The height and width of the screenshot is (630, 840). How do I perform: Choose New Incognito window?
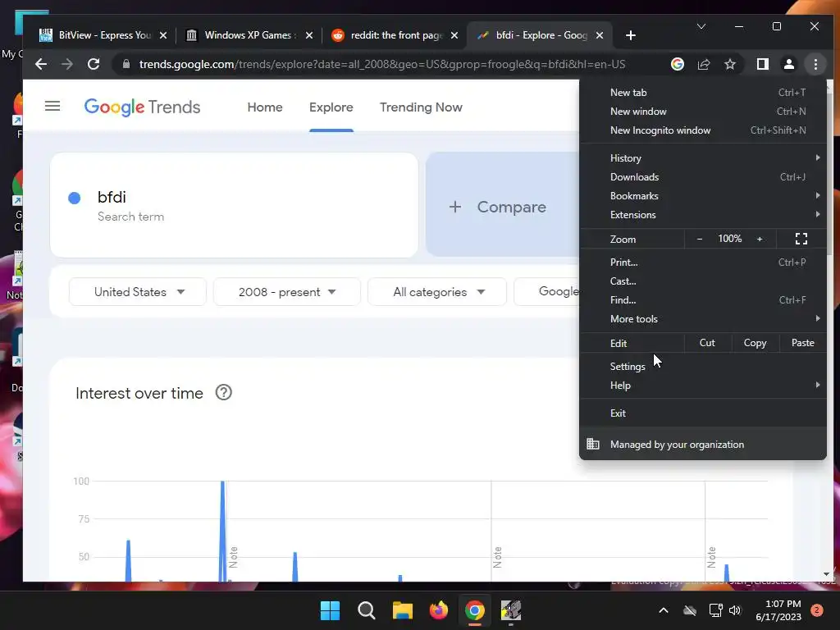(x=703, y=130)
